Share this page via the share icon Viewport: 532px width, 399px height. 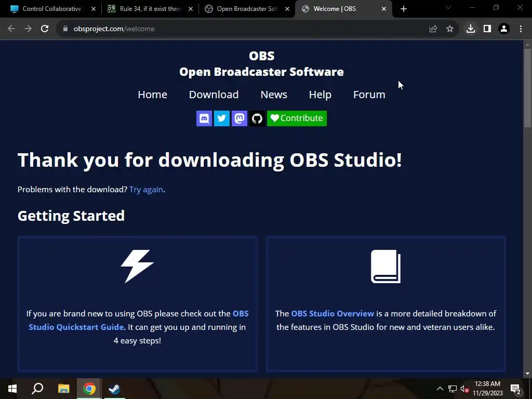click(x=433, y=29)
